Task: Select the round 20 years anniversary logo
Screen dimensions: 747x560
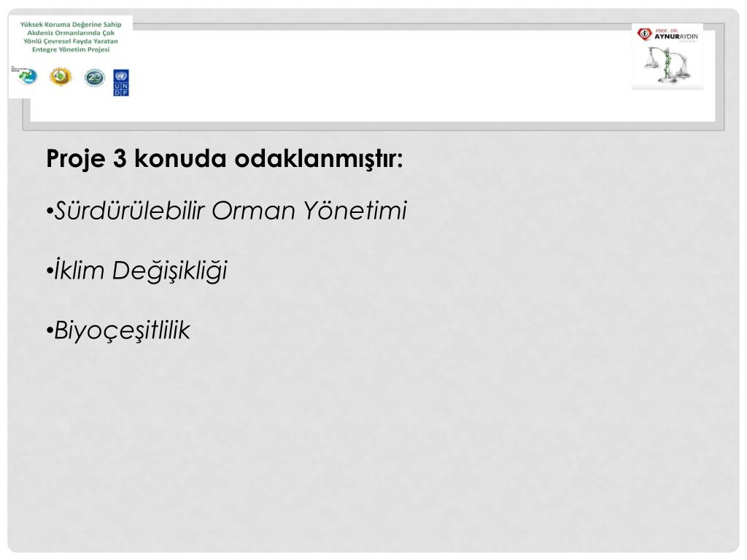Action: click(94, 78)
